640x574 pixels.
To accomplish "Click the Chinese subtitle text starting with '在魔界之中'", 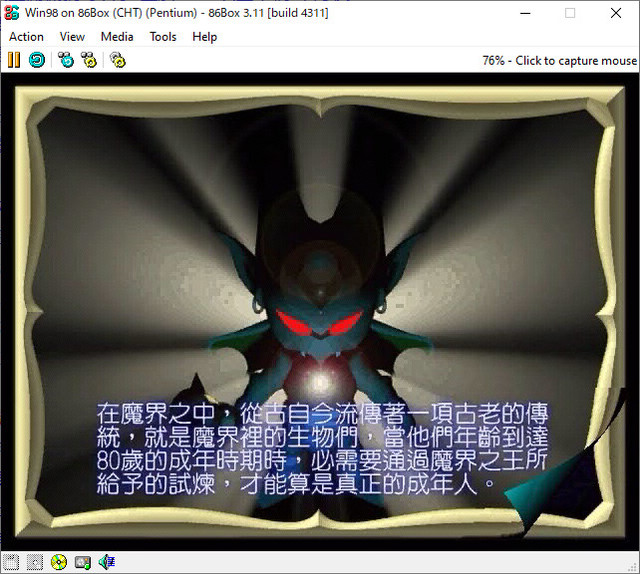I will [322, 449].
